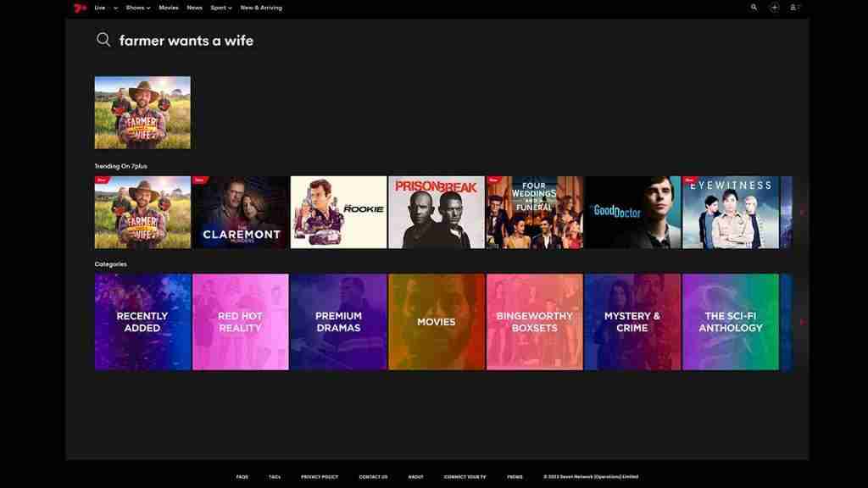Image resolution: width=868 pixels, height=488 pixels.
Task: Open the Mystery & Crime category
Action: pos(632,322)
